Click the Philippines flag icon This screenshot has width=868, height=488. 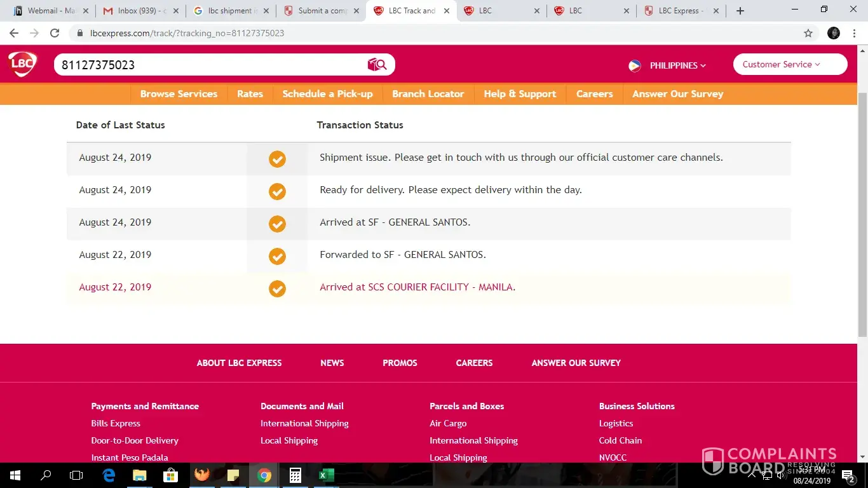pos(635,65)
